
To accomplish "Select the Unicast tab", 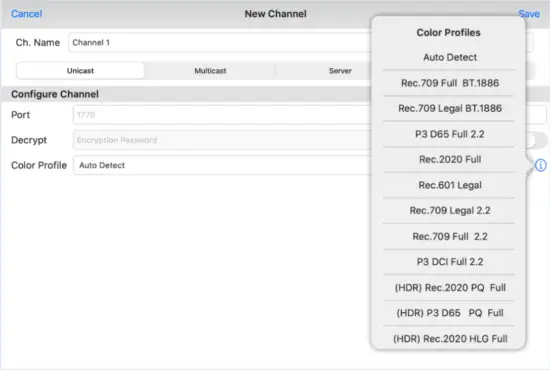I will pyautogui.click(x=80, y=70).
